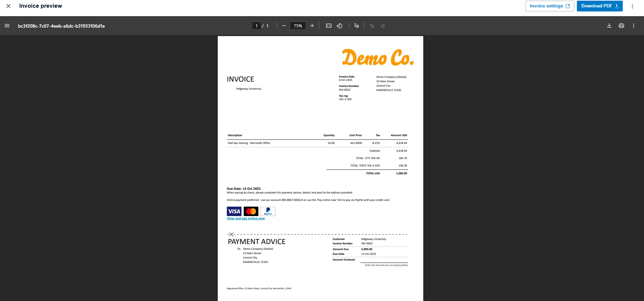Click the fit to page icon
This screenshot has width=644, height=301.
click(x=329, y=26)
